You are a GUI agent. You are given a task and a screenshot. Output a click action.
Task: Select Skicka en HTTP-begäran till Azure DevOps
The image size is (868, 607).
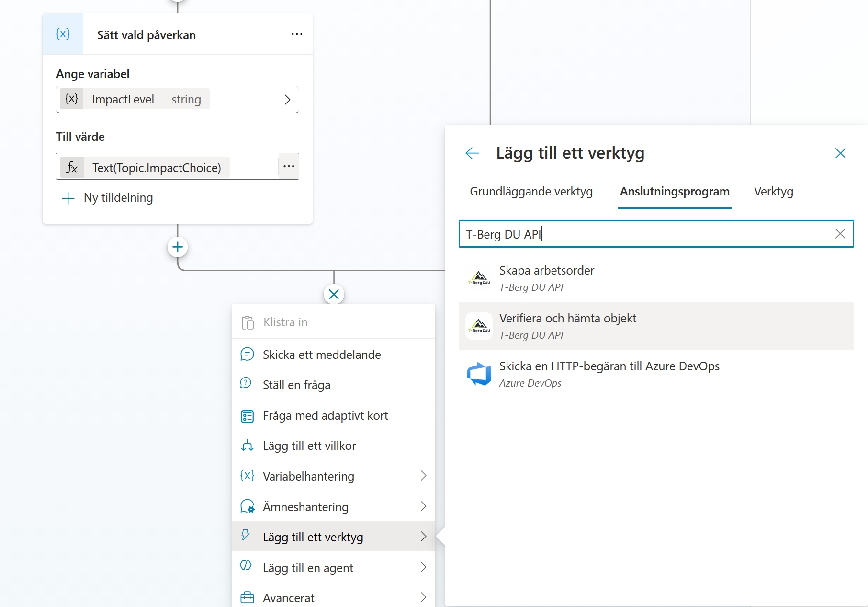(x=656, y=374)
